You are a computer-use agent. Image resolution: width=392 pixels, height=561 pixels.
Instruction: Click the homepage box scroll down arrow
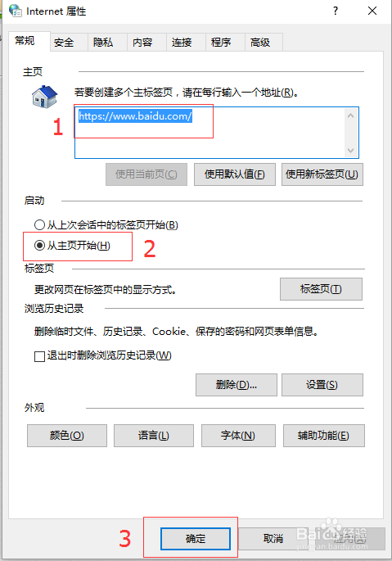350,150
